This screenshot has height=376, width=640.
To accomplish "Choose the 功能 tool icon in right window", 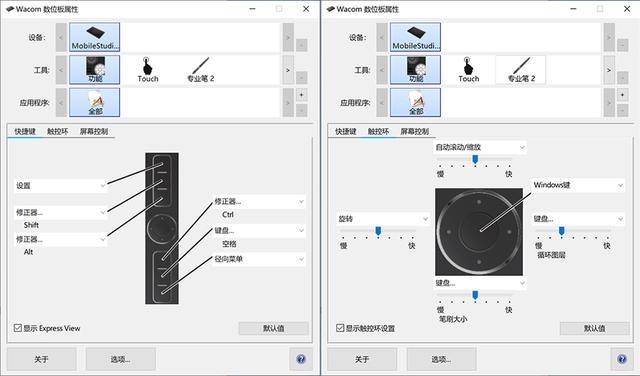I will [415, 70].
